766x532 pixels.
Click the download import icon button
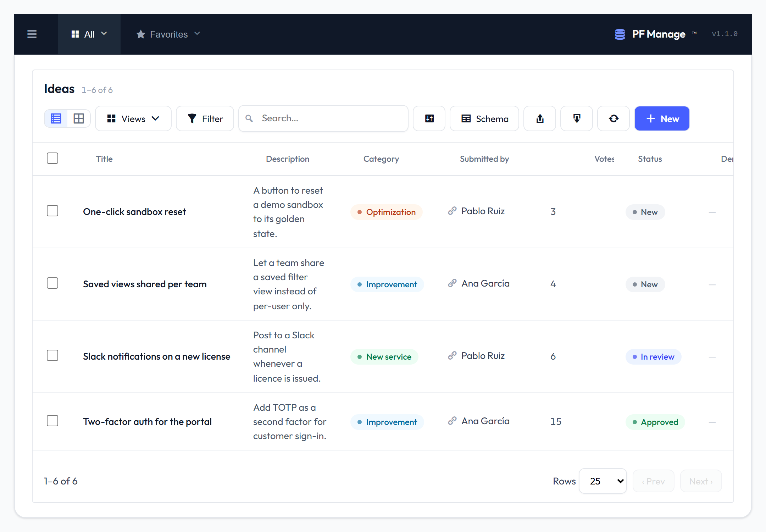(x=577, y=118)
